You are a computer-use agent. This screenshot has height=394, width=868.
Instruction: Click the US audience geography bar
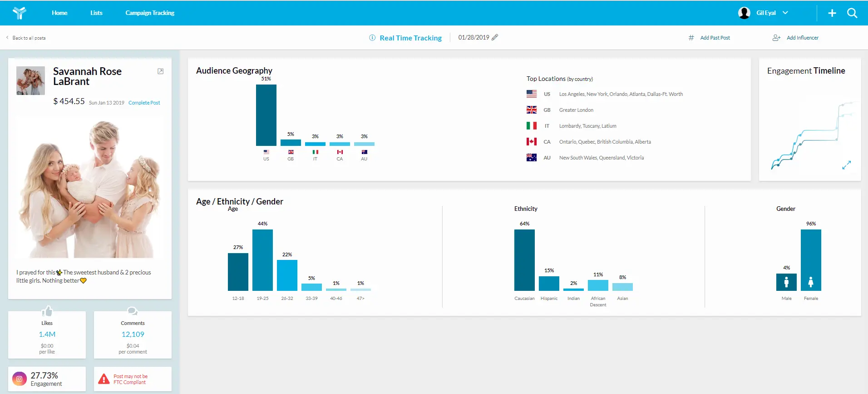[x=266, y=115]
